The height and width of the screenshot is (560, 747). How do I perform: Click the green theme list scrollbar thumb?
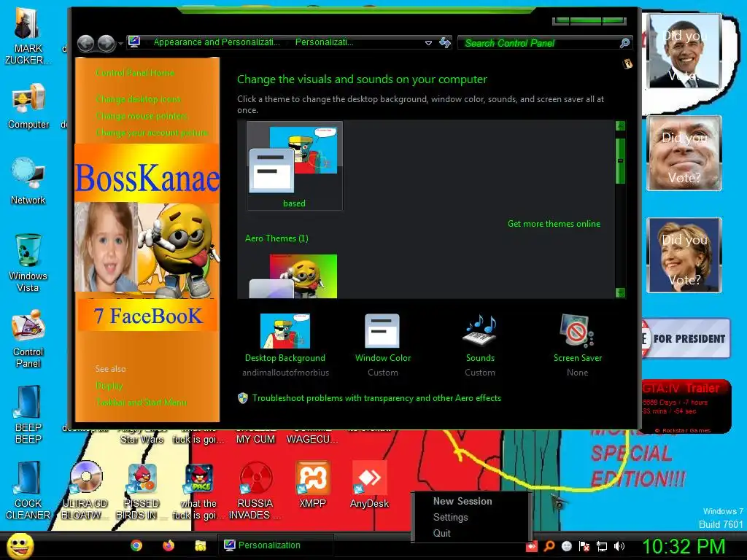pyautogui.click(x=620, y=160)
